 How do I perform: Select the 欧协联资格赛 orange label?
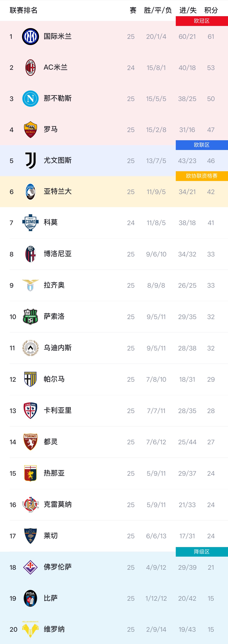click(202, 176)
